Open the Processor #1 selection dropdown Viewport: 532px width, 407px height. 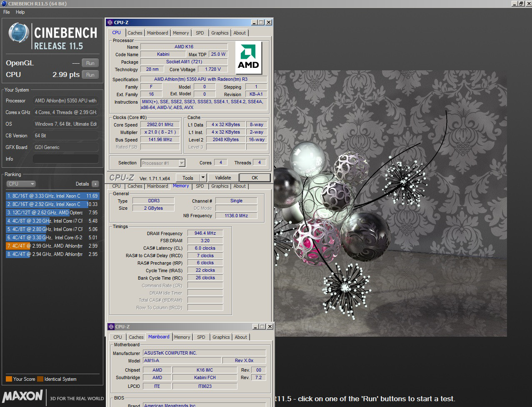pos(163,163)
